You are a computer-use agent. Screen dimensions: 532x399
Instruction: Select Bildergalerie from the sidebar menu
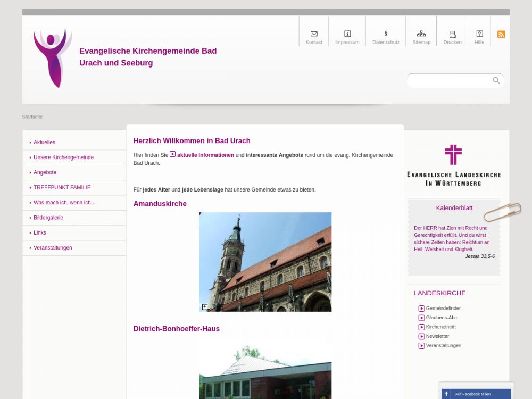(x=48, y=218)
